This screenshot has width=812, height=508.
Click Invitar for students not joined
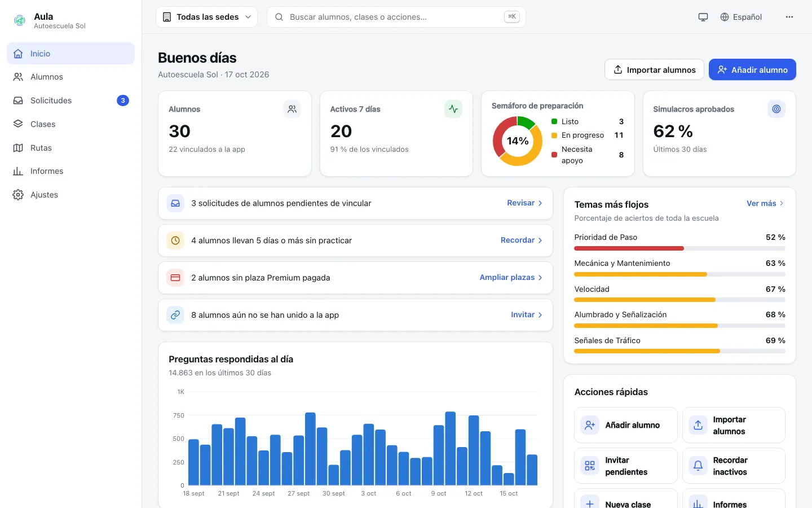point(527,315)
